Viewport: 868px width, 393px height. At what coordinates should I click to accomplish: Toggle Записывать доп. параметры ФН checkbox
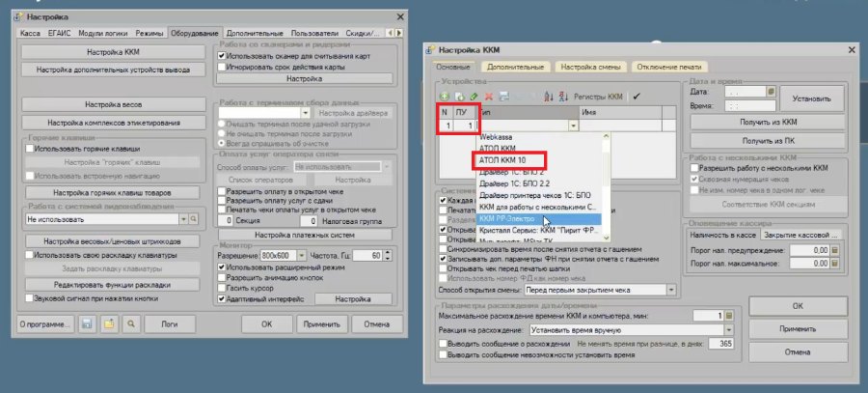pos(443,259)
